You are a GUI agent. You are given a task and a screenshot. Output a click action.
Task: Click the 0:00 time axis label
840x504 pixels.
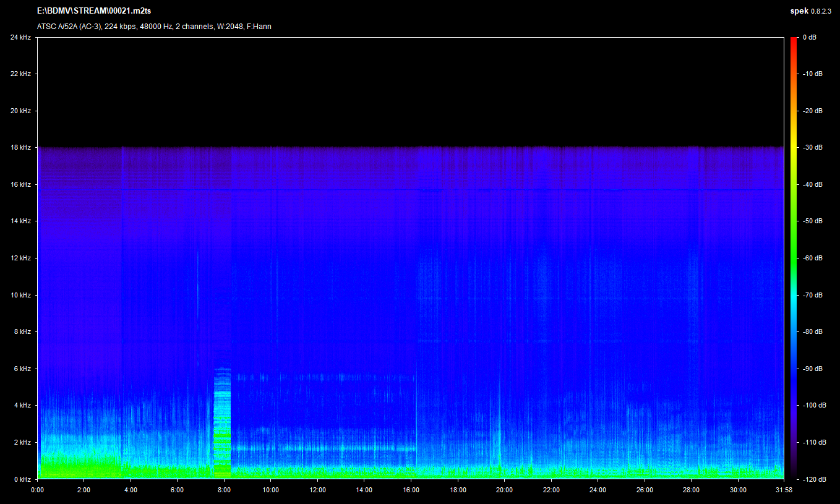37,490
